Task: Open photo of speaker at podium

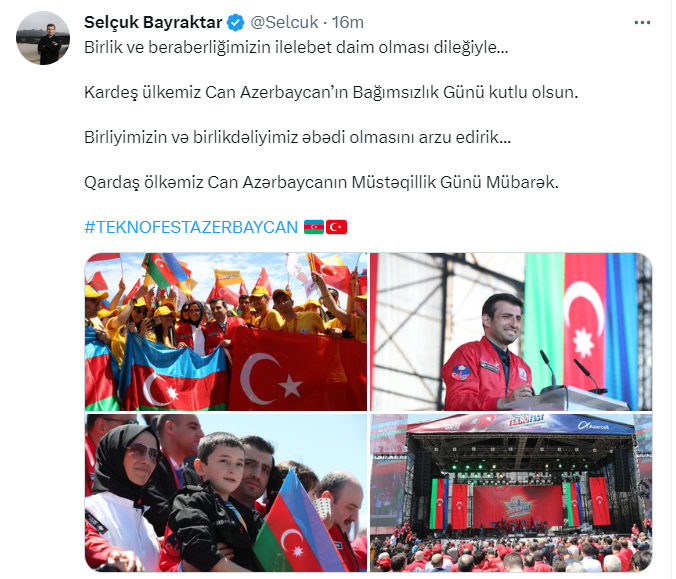Action: coord(511,332)
